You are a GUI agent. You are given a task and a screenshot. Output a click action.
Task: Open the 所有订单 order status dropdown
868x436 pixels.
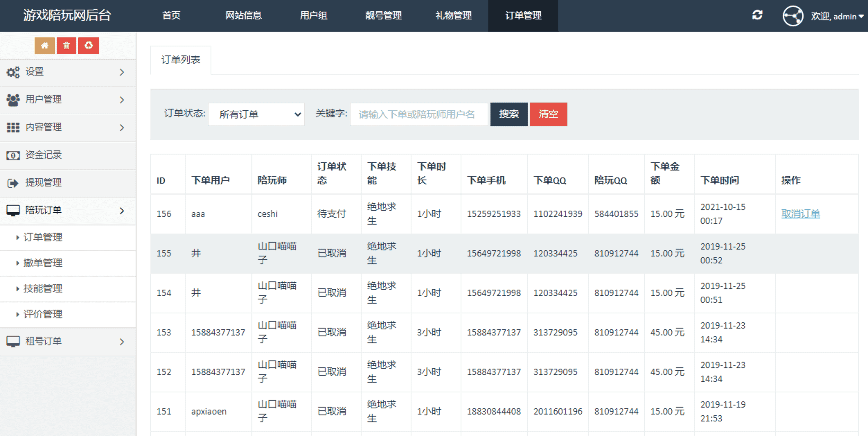tap(256, 114)
